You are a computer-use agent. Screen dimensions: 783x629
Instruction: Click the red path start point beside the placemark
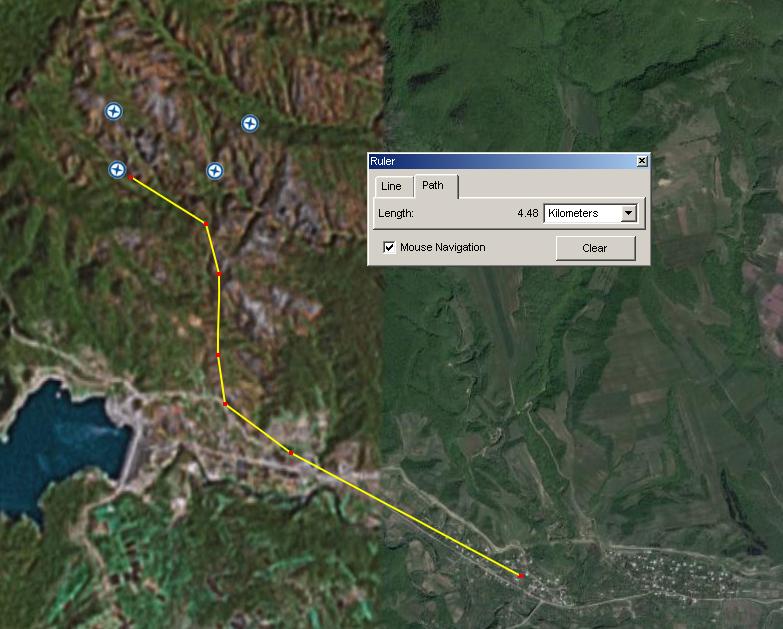(131, 177)
